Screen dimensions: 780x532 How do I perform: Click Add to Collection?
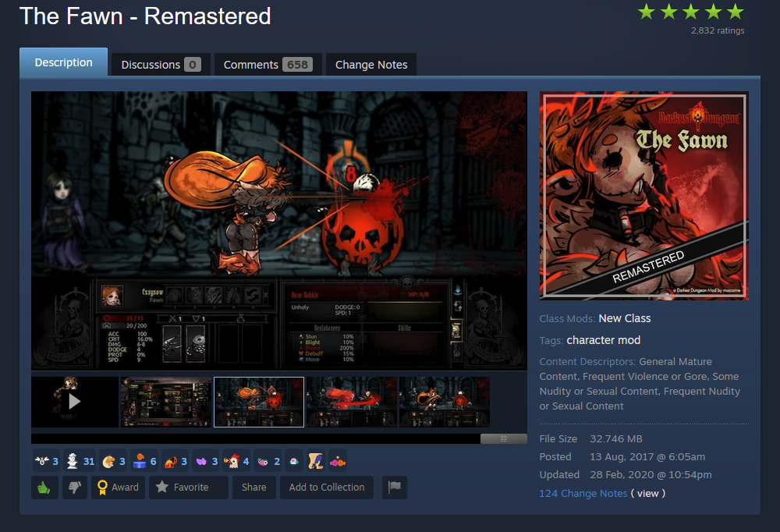click(327, 488)
